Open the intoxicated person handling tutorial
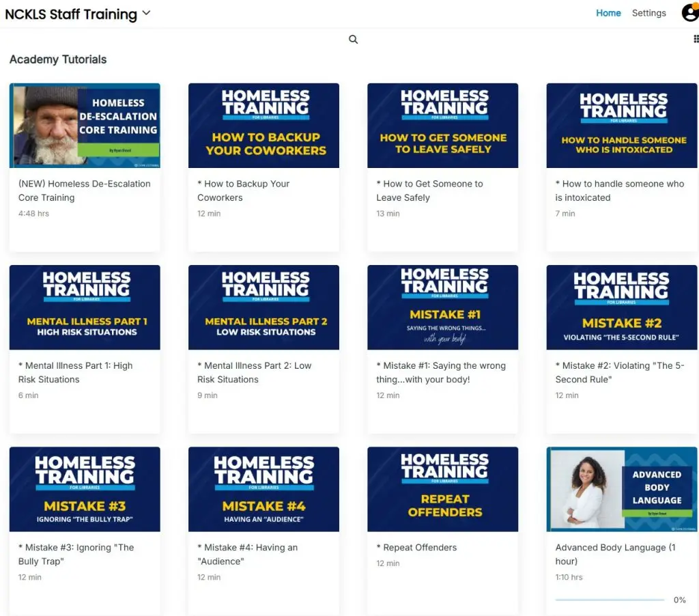 621,125
